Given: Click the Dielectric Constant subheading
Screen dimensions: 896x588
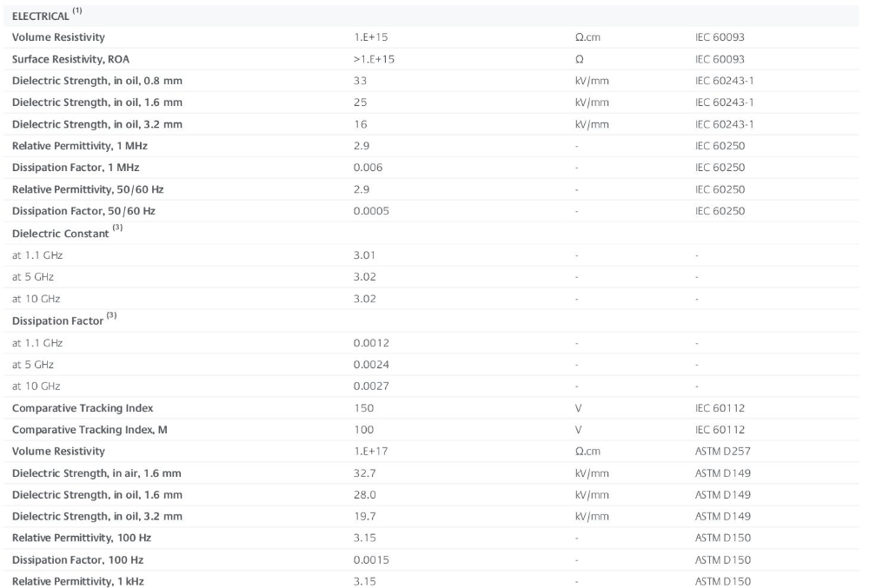Looking at the screenshot, I should pyautogui.click(x=60, y=234).
